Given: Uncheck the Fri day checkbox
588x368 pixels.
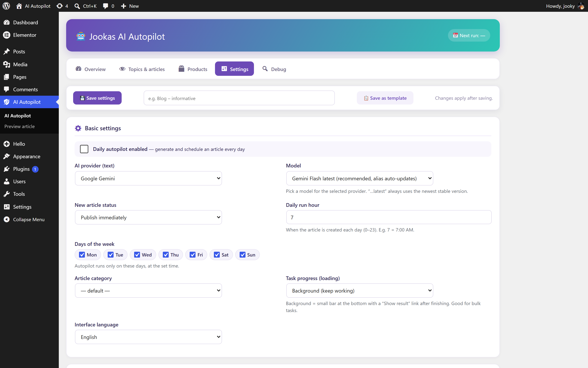Looking at the screenshot, I should click(192, 255).
